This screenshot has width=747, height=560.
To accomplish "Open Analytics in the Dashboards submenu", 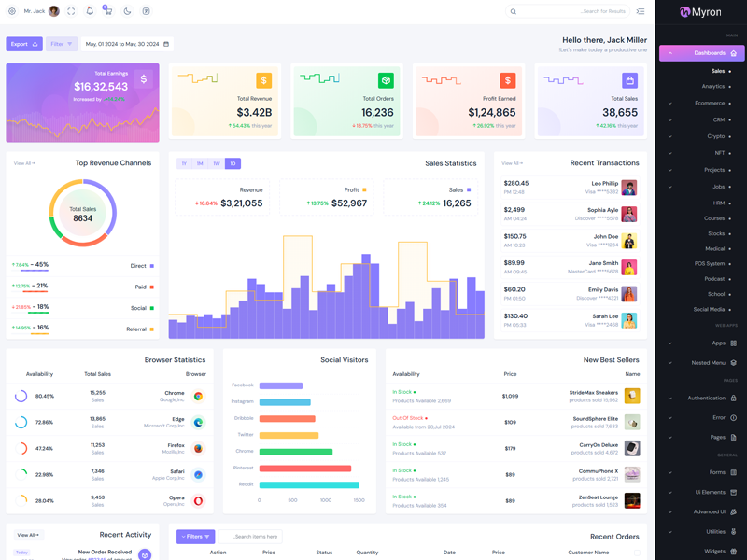I will click(713, 87).
